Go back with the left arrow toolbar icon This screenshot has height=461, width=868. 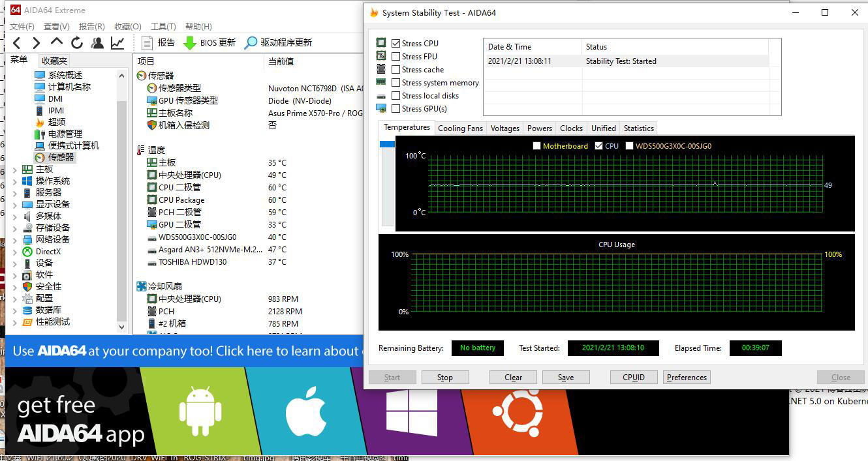click(17, 43)
